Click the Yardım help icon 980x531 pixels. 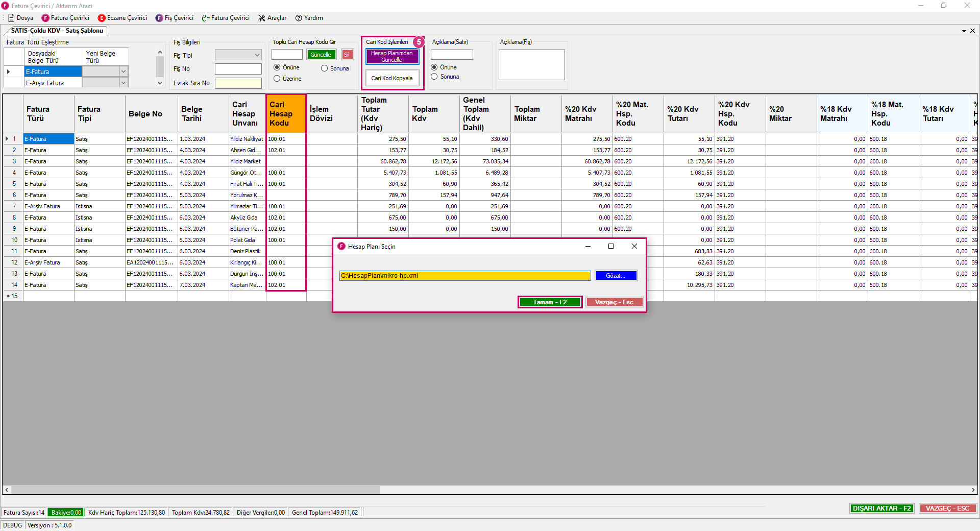point(299,18)
